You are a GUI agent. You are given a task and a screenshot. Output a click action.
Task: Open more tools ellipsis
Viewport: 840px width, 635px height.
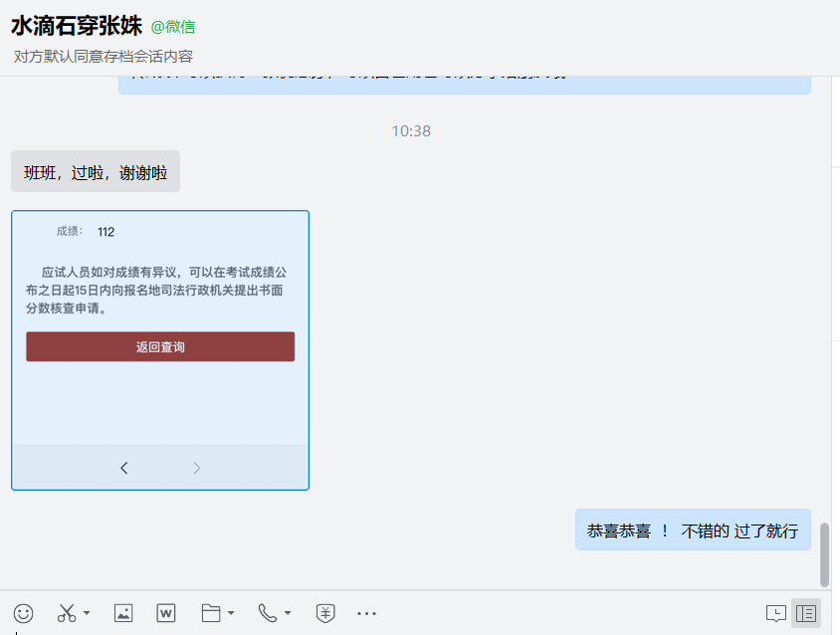[x=366, y=613]
